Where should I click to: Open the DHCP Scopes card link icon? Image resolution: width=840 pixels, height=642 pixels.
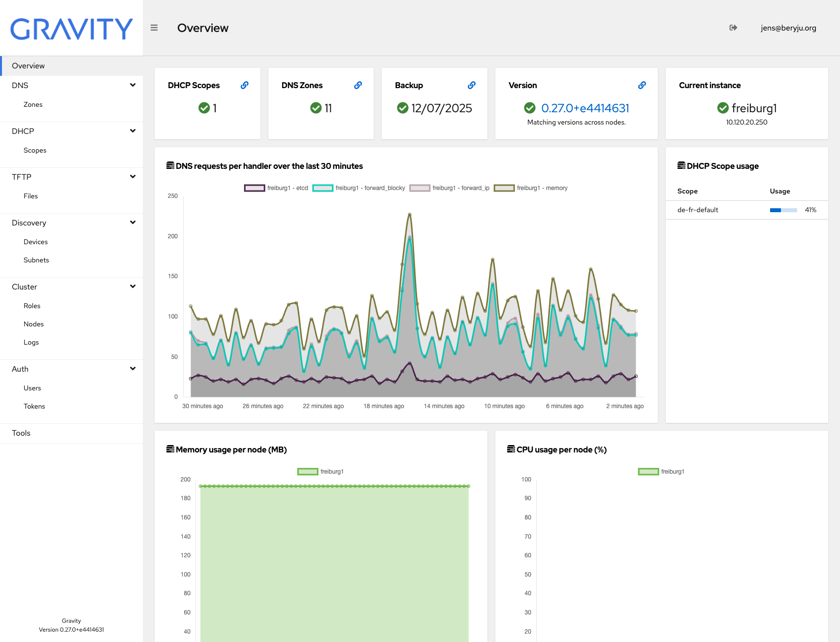(244, 85)
